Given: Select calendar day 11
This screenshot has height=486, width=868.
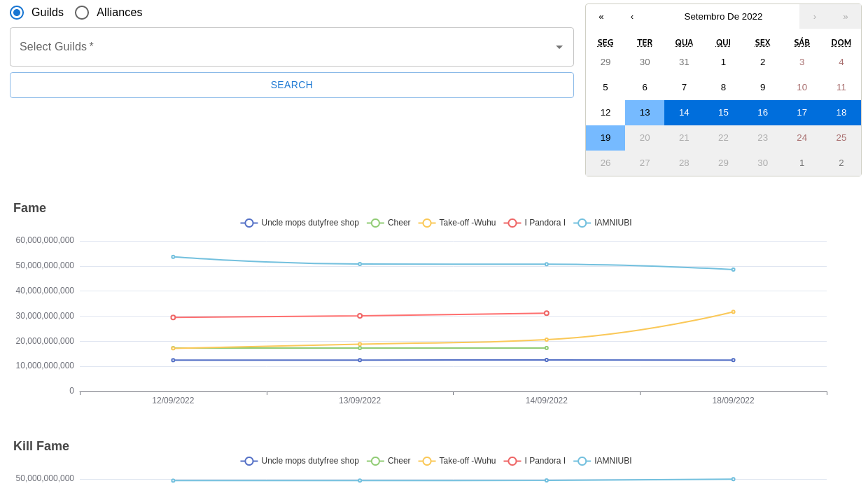Looking at the screenshot, I should [841, 88].
